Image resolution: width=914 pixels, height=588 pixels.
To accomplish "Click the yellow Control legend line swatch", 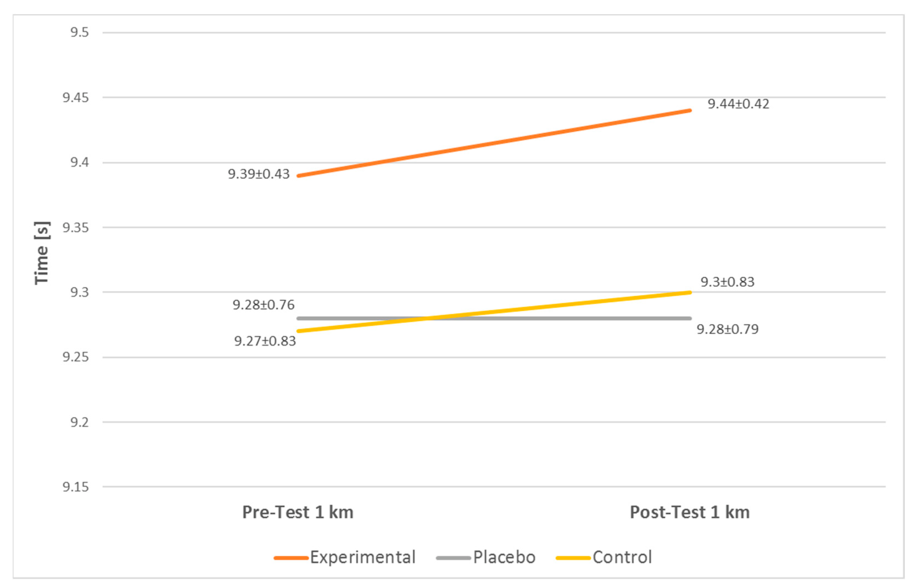I will [573, 558].
